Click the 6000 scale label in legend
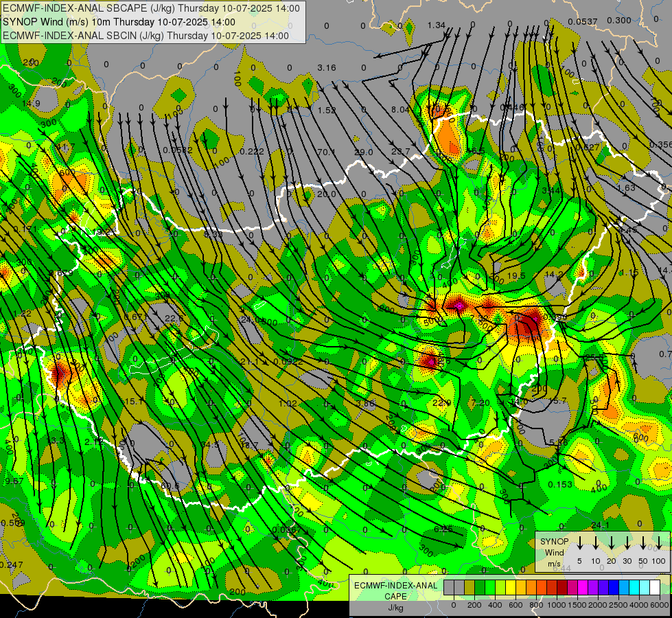672x618 pixels. 660,605
